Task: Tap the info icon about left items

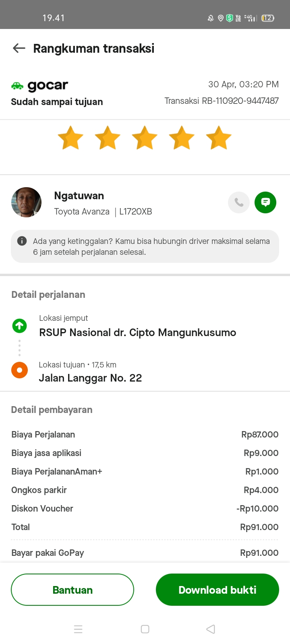Action: click(x=22, y=241)
